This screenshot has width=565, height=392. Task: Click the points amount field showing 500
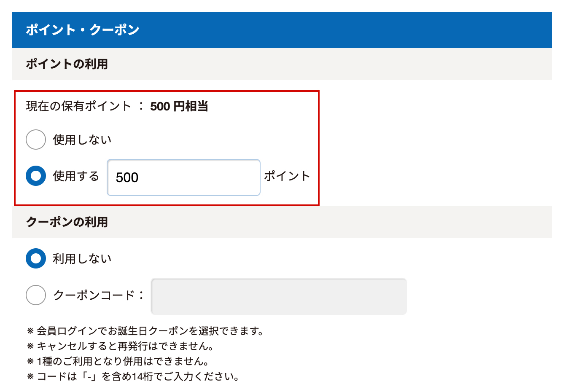183,177
